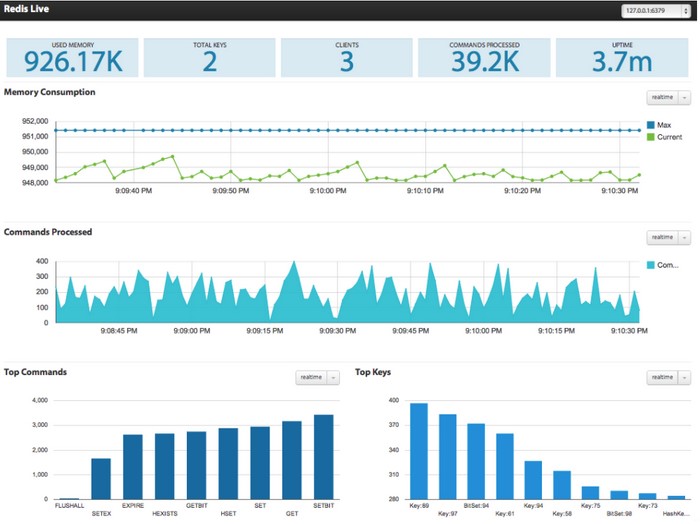
Task: Click the SETBIT bar in Top Commands
Action: point(324,457)
